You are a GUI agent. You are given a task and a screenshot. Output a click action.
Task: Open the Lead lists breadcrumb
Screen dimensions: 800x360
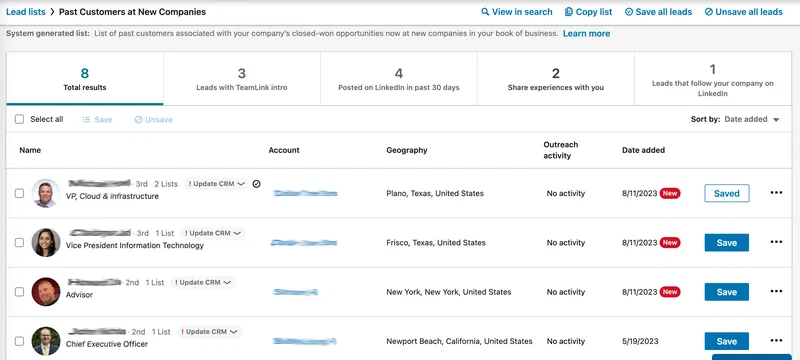click(26, 12)
